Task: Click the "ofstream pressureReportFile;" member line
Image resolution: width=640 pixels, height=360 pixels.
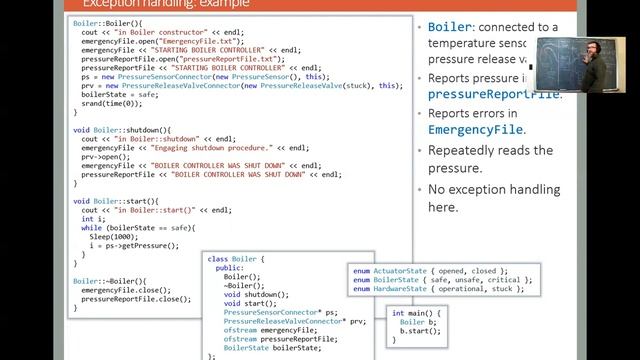Action: tap(280, 339)
